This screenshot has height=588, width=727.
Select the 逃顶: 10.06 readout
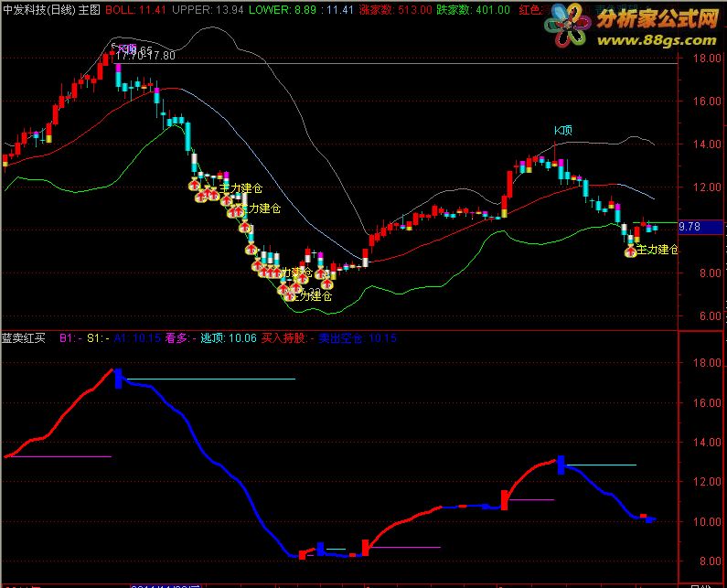point(228,338)
